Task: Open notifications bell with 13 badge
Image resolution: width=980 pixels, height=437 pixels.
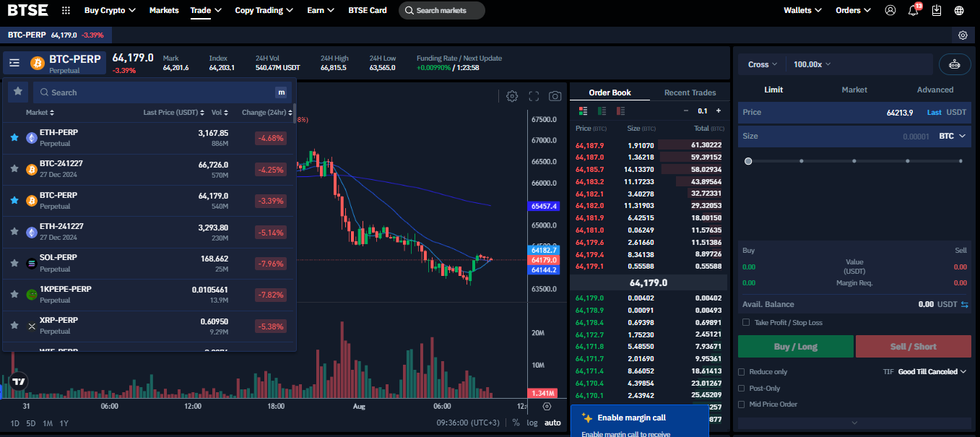Action: [914, 10]
